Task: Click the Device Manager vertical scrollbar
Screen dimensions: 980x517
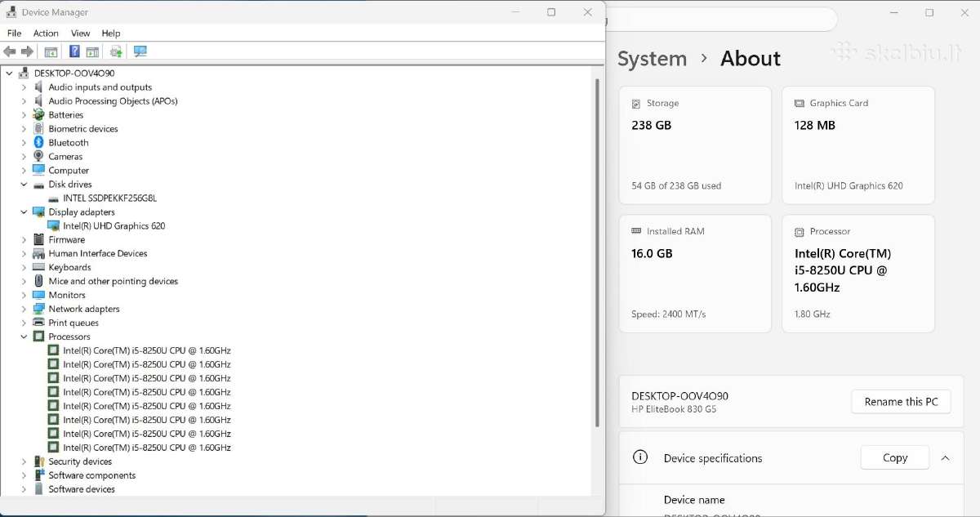Action: 597,252
